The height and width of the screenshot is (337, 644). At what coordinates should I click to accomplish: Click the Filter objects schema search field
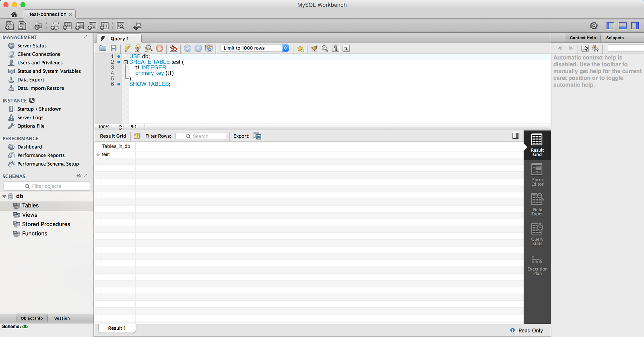point(47,186)
